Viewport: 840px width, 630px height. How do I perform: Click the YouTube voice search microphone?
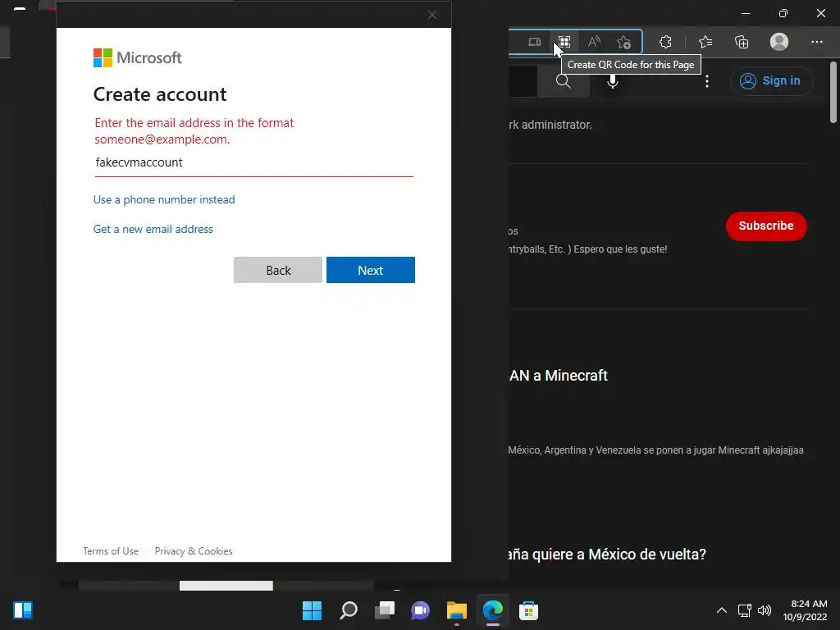[x=612, y=81]
